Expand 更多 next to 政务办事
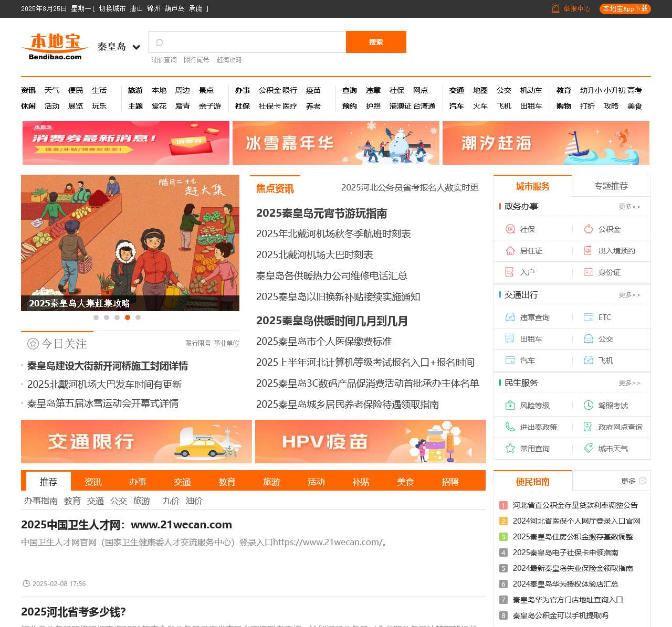This screenshot has width=672, height=627. [629, 207]
